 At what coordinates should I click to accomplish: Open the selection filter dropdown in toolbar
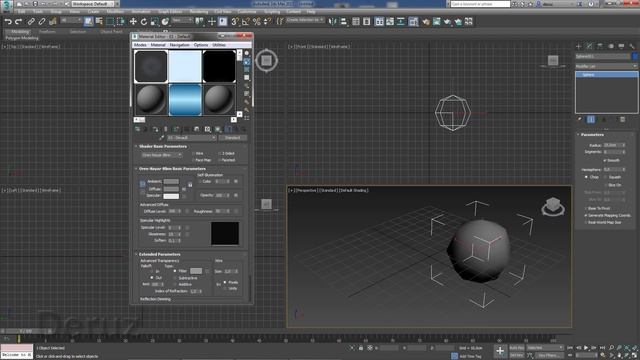pos(71,20)
